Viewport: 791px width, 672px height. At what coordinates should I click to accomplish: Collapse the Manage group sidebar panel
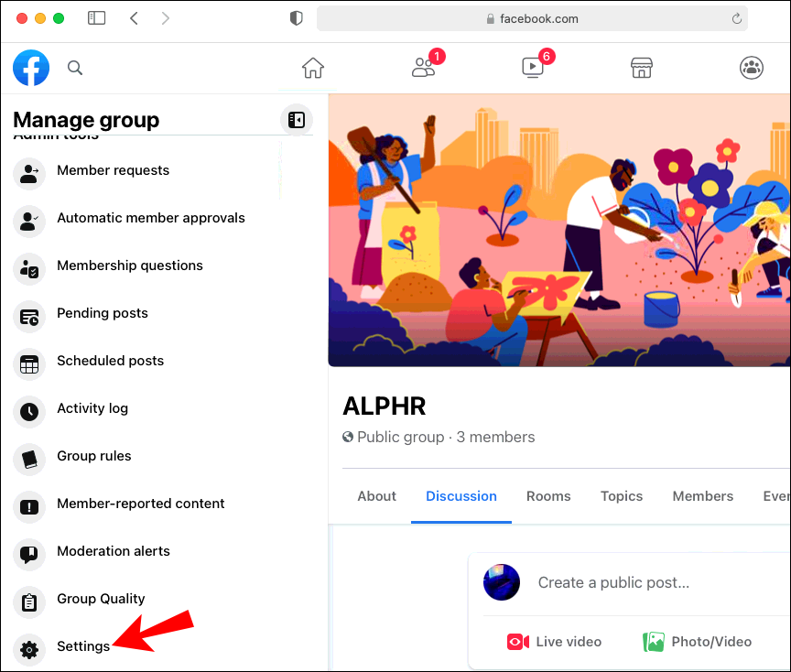point(296,120)
